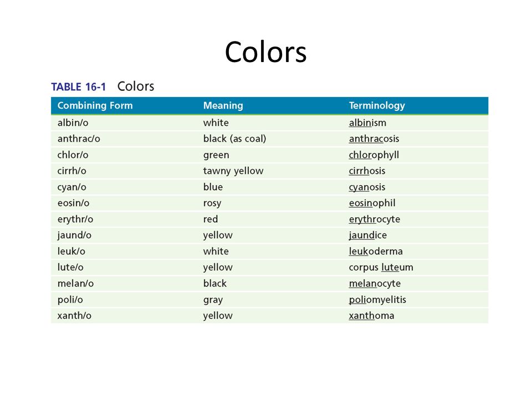
Task: Click the 'erythrocyte' term
Action: pyautogui.click(x=375, y=219)
